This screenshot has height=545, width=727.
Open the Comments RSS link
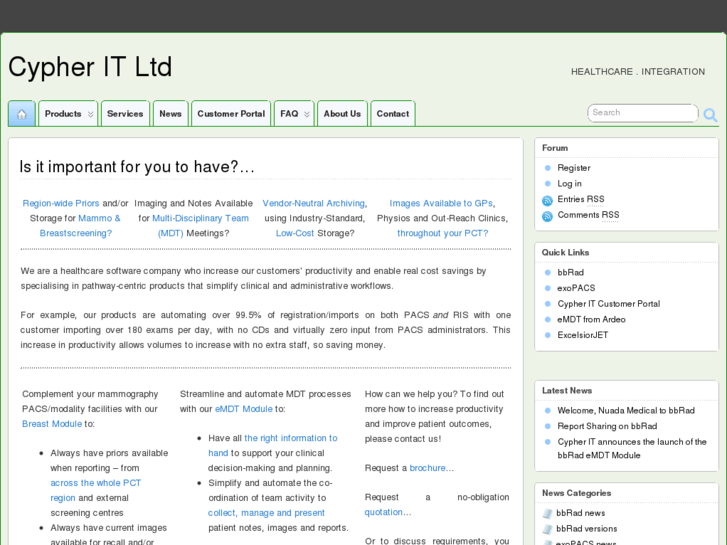588,215
